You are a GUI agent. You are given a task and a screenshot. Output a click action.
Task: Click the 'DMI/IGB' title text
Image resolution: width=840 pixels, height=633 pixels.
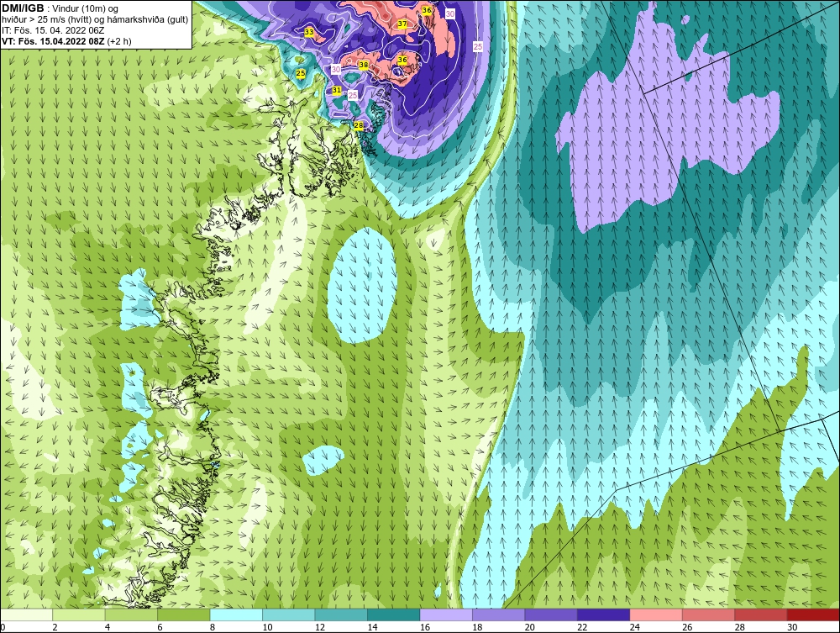click(x=23, y=8)
